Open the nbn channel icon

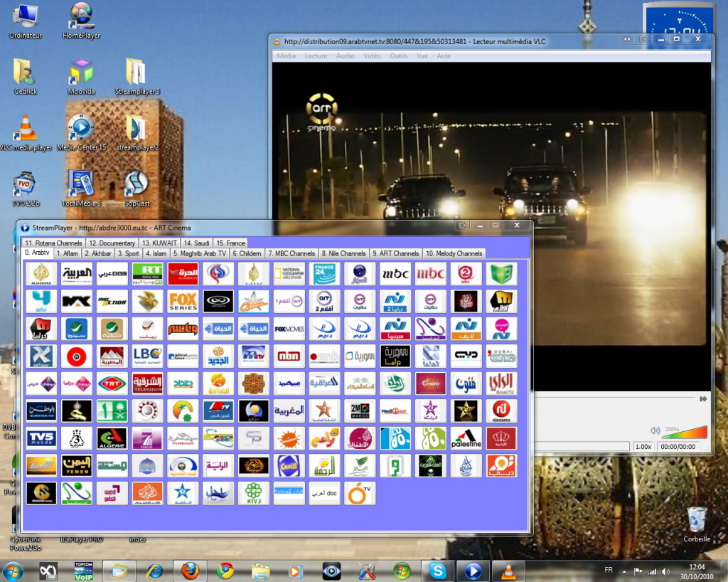pos(289,356)
